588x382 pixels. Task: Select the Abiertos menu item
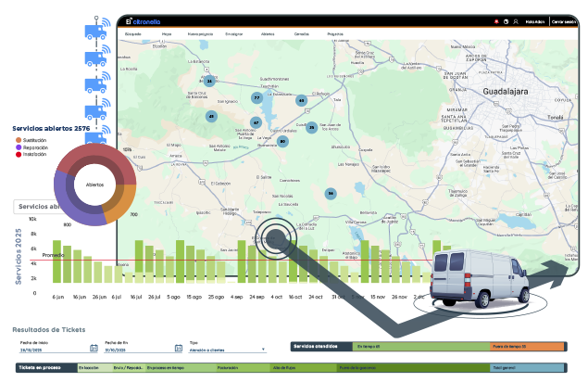pos(268,32)
